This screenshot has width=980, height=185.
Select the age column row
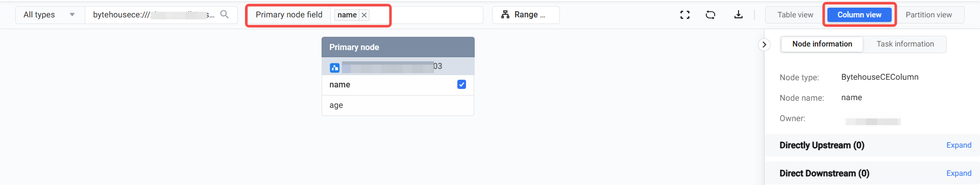[398, 105]
